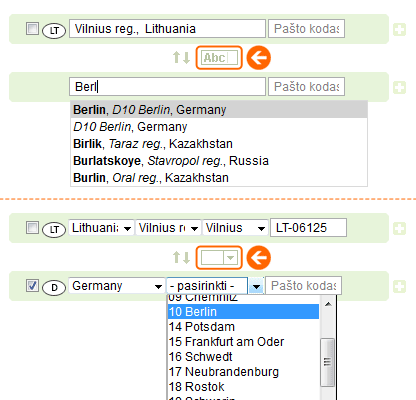Click the plus icon beside the Berl input row

(x=399, y=88)
